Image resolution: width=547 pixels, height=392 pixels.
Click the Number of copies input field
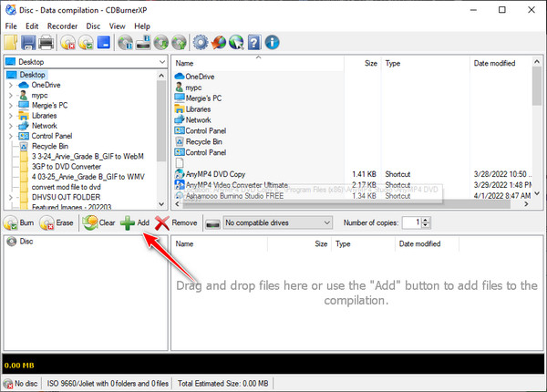[x=412, y=222]
